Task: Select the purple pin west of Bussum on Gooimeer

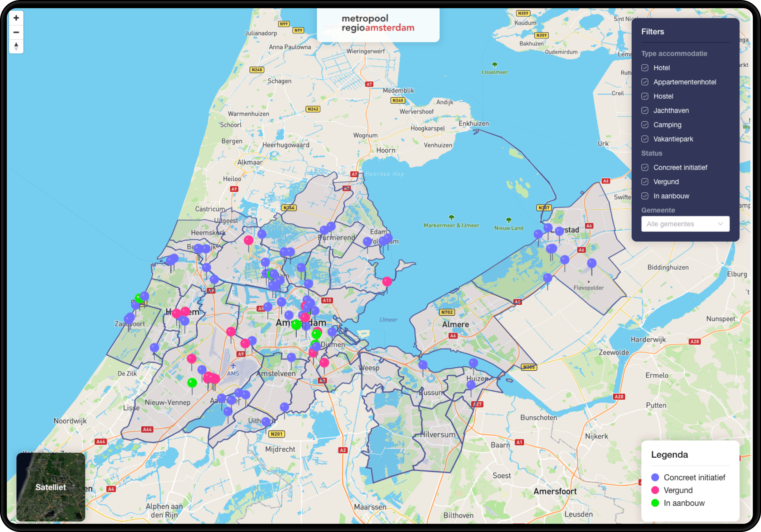Action: point(423,365)
